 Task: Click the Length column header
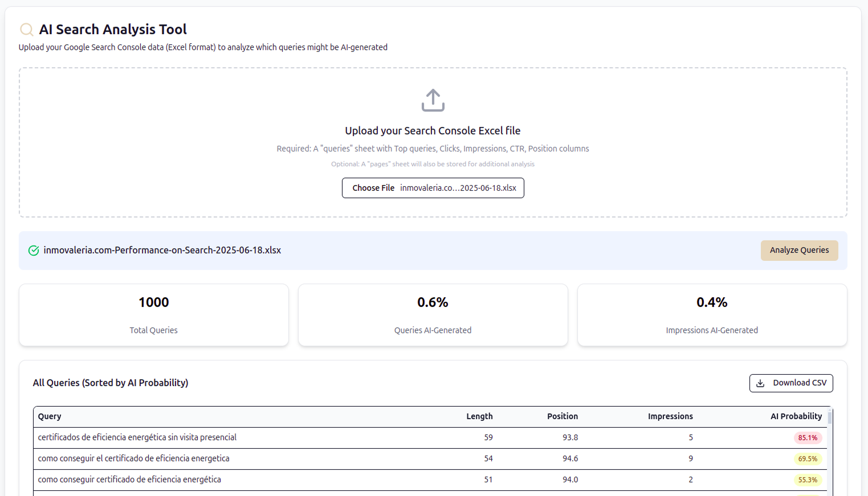479,416
